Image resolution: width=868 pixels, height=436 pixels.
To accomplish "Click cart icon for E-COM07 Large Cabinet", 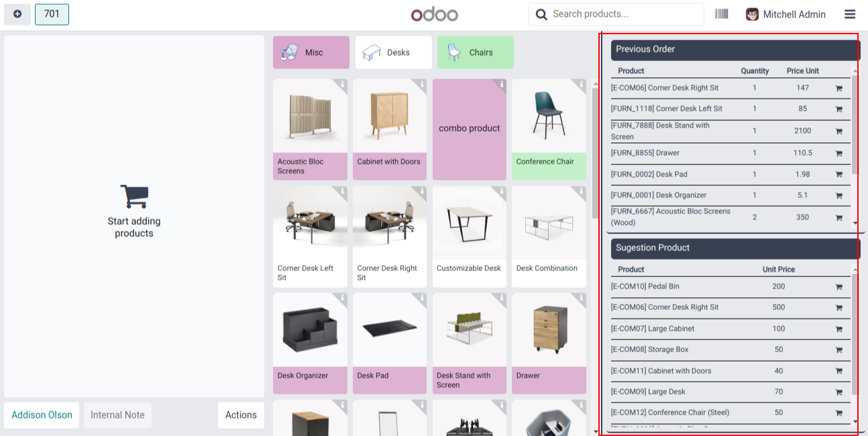I will (x=838, y=329).
